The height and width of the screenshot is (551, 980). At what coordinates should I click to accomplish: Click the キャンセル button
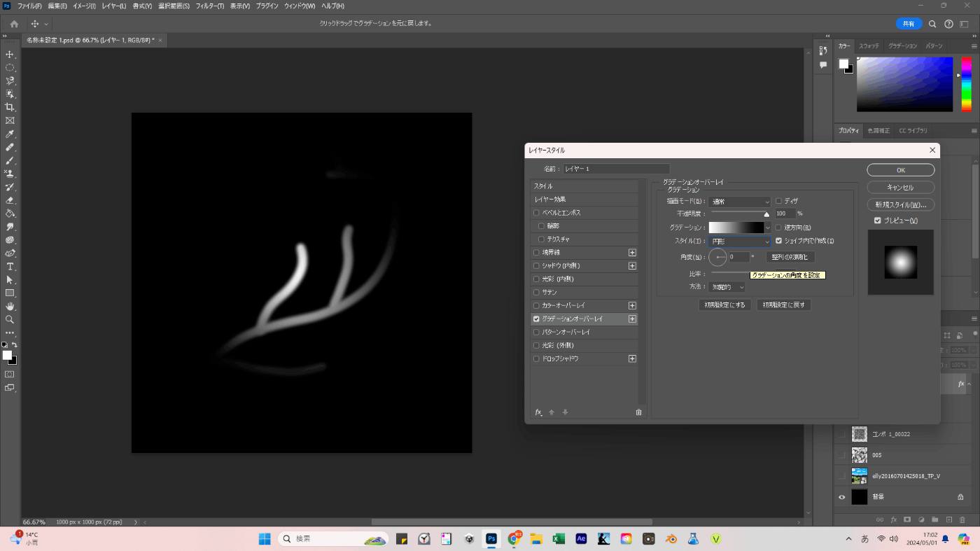900,188
